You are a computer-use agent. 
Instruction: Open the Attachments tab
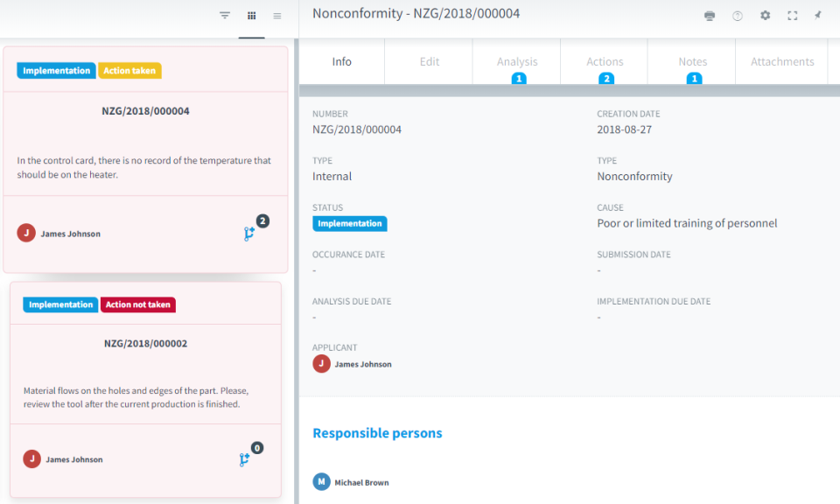pyautogui.click(x=782, y=62)
